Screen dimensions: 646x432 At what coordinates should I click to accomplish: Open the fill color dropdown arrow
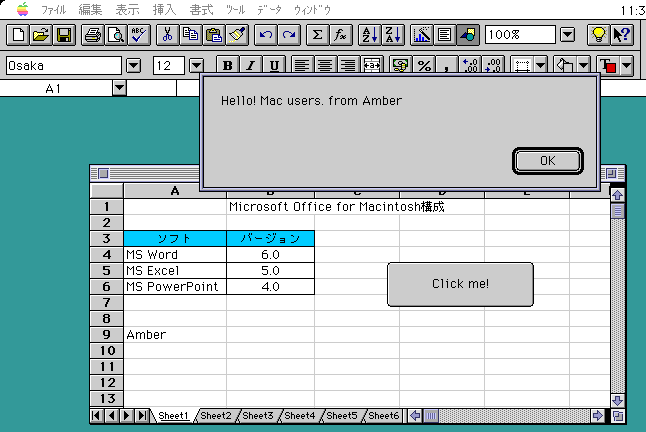584,65
